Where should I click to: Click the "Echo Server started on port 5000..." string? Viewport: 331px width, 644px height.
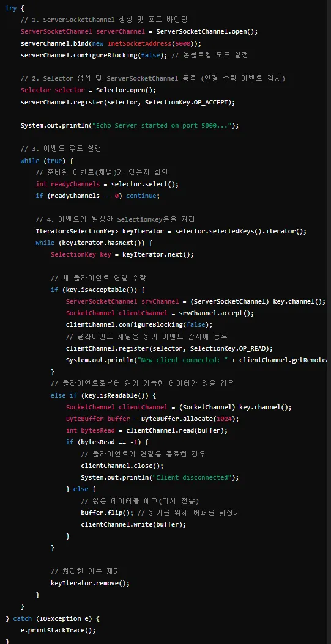[163, 125]
